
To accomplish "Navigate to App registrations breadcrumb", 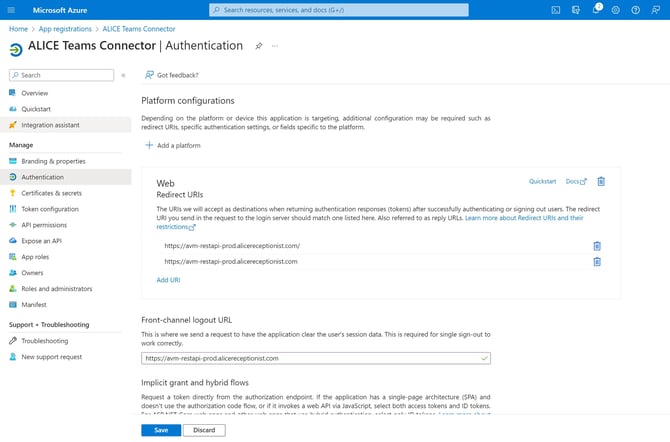I will tap(65, 29).
